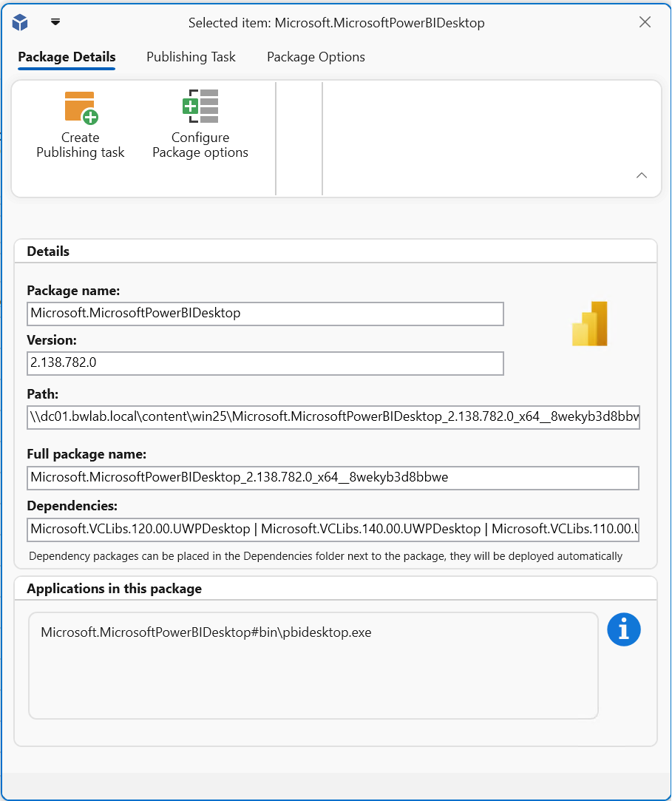Click the Dependencies field

click(x=333, y=530)
